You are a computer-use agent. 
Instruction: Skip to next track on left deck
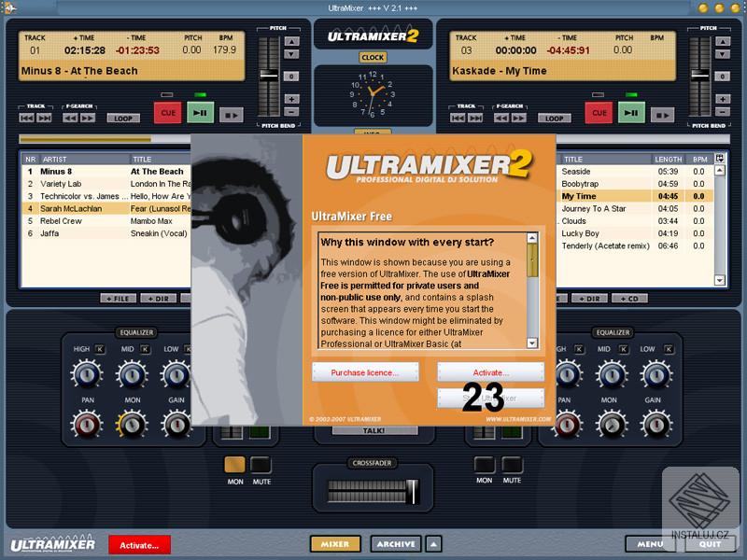(44, 118)
